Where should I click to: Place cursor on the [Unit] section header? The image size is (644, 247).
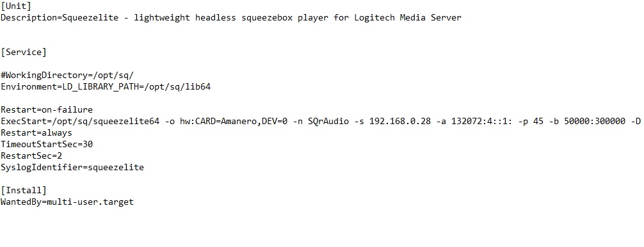tap(16, 6)
